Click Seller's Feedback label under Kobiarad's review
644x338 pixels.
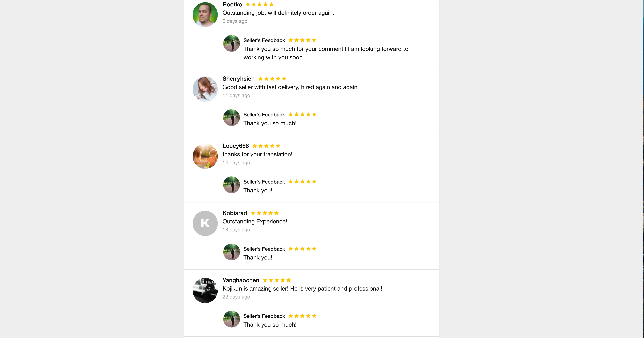[x=264, y=249]
